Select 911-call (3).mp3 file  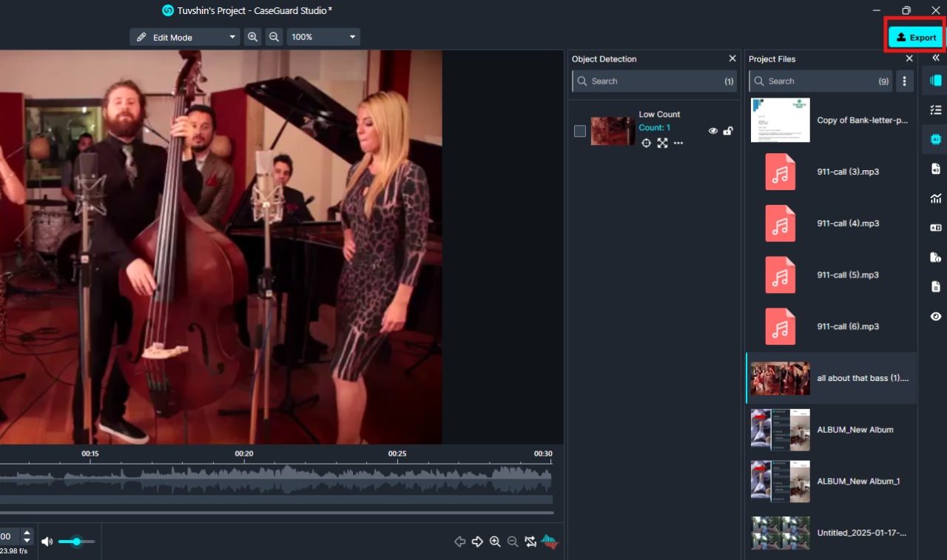click(832, 172)
